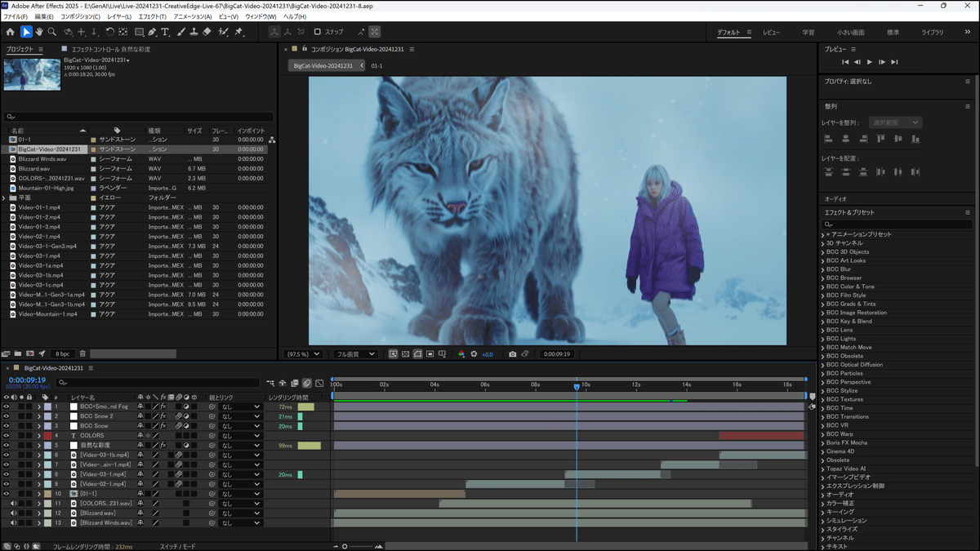The height and width of the screenshot is (551, 980).
Task: Select the Rectangle shape tool
Action: tap(139, 32)
